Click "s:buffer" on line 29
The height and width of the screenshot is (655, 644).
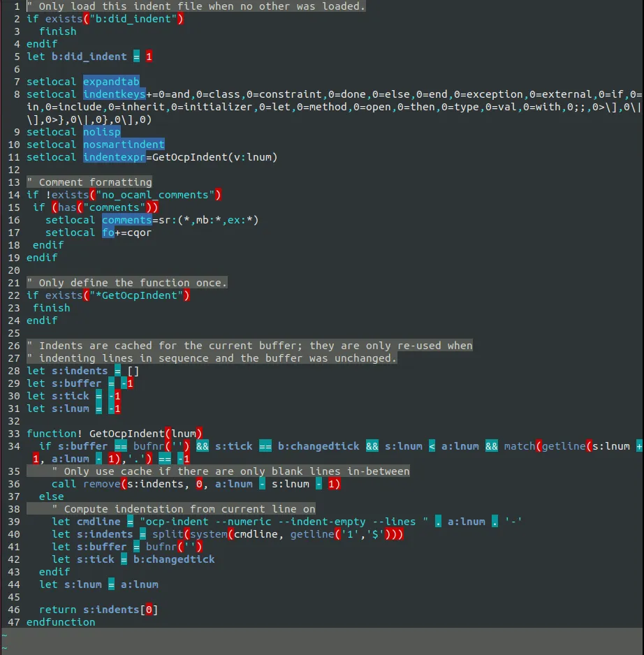pyautogui.click(x=76, y=383)
